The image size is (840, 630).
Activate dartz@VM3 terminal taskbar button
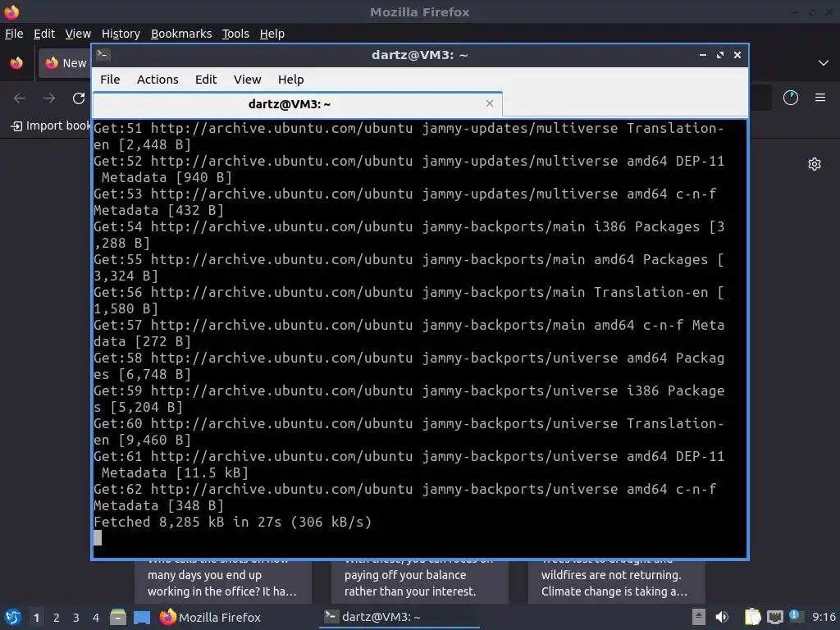tap(399, 617)
